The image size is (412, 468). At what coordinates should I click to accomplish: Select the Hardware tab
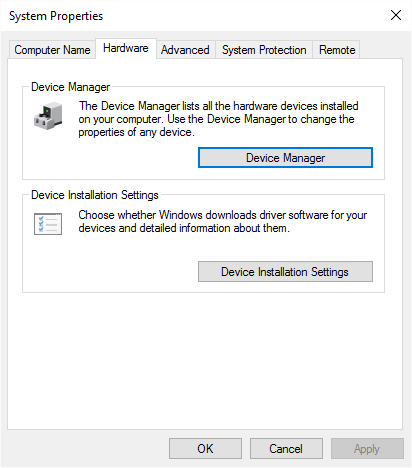click(126, 48)
